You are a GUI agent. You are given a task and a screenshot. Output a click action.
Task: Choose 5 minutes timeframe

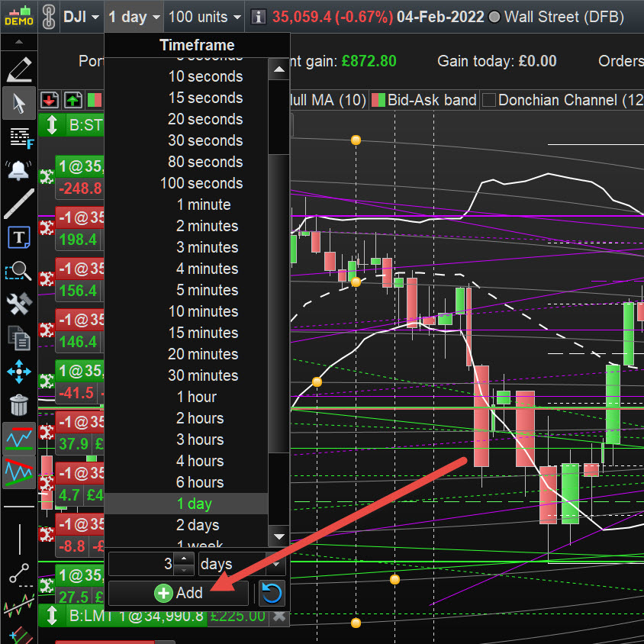186,290
